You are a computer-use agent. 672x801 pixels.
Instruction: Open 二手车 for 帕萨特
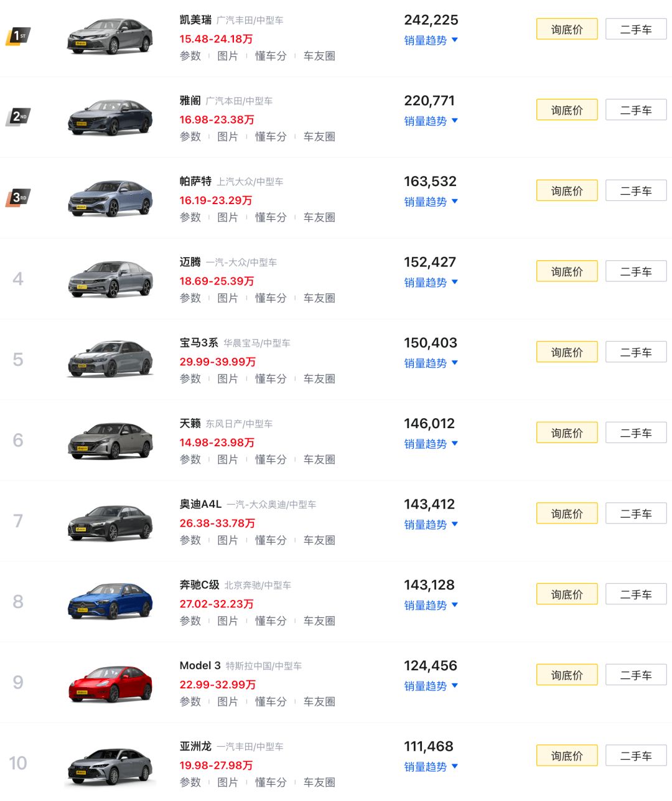pos(635,191)
